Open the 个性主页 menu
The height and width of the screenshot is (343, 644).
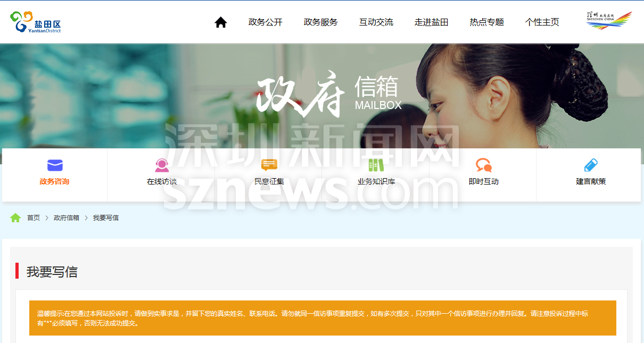[x=542, y=22]
